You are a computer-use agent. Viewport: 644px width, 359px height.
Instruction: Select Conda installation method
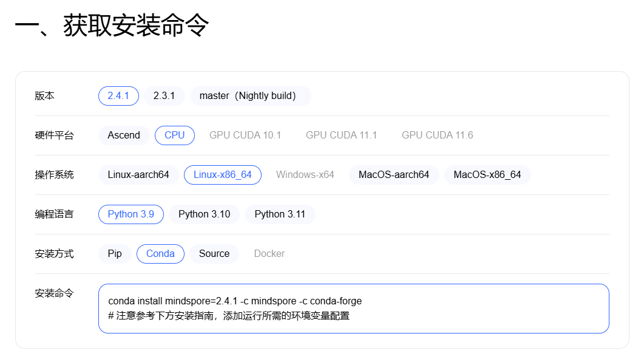click(x=160, y=253)
